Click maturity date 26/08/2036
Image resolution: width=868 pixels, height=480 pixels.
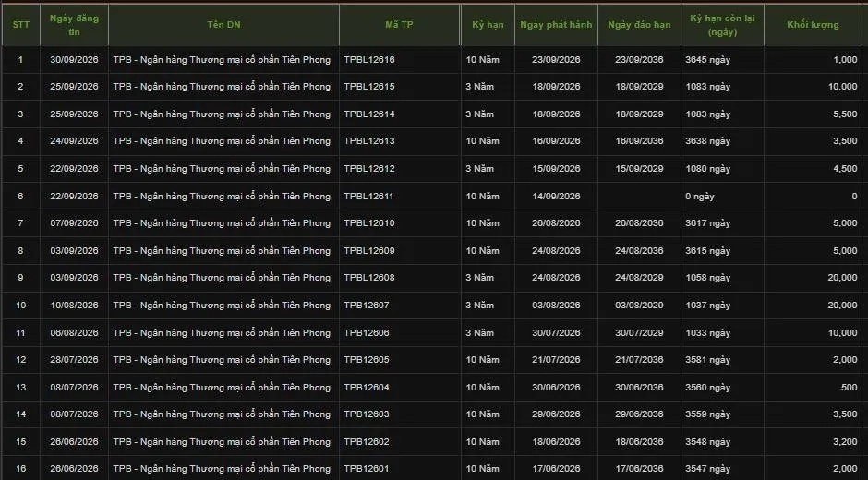click(x=639, y=223)
